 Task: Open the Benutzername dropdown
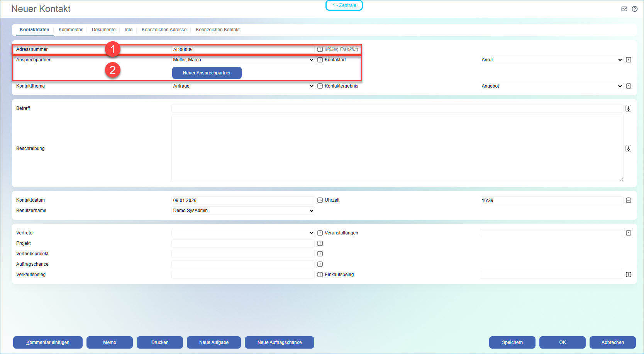coord(243,211)
